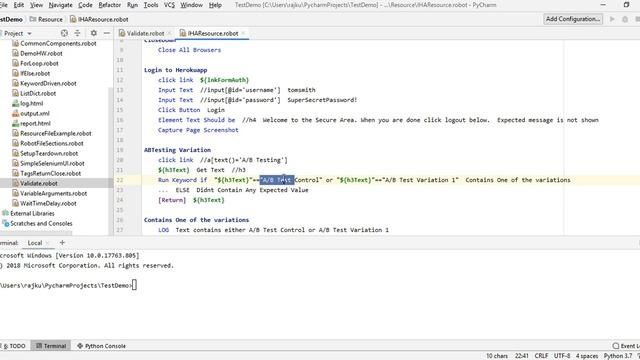
Task: Open KeywordDriven.robot in project tree
Action: (x=48, y=83)
